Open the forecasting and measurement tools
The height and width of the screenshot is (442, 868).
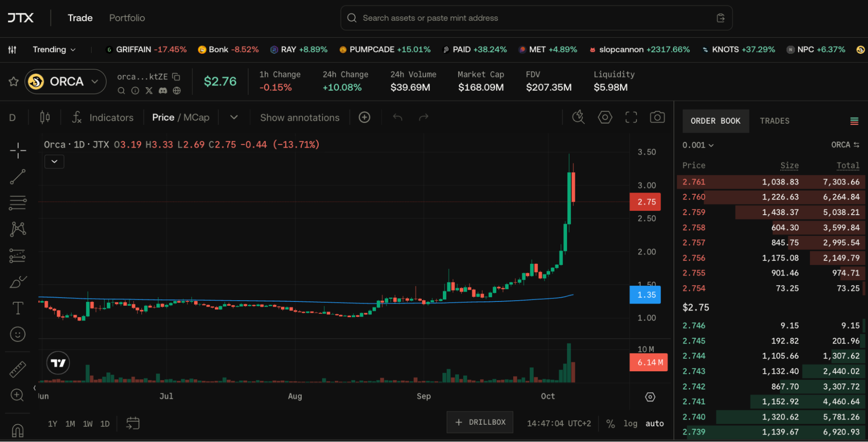coord(18,255)
